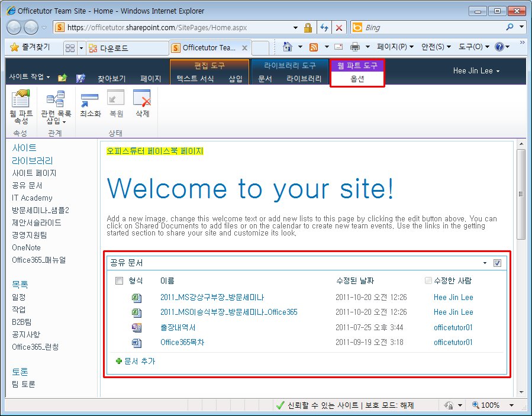Click the navigate-up folder icon

pyautogui.click(x=62, y=78)
